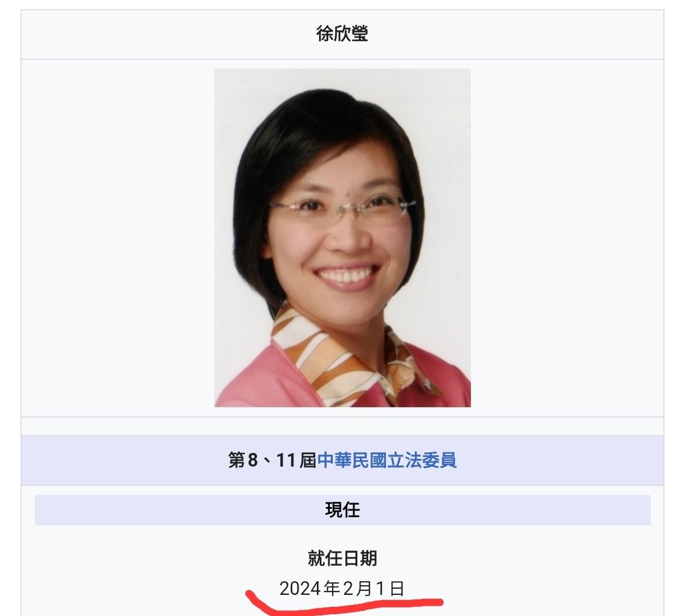Click the 立法委員 portion of the link
The image size is (685, 616).
[x=422, y=460]
